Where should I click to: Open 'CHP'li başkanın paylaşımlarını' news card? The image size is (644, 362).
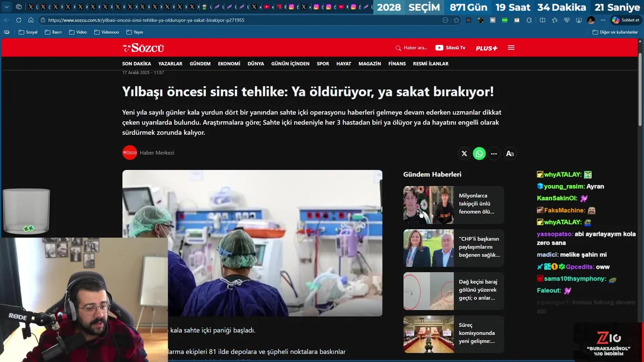(453, 248)
